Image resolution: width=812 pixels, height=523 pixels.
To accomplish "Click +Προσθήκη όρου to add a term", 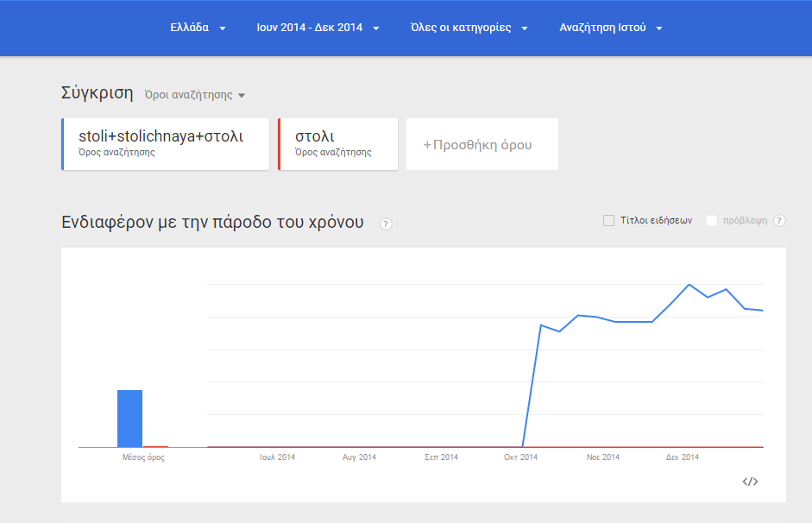I will point(482,144).
